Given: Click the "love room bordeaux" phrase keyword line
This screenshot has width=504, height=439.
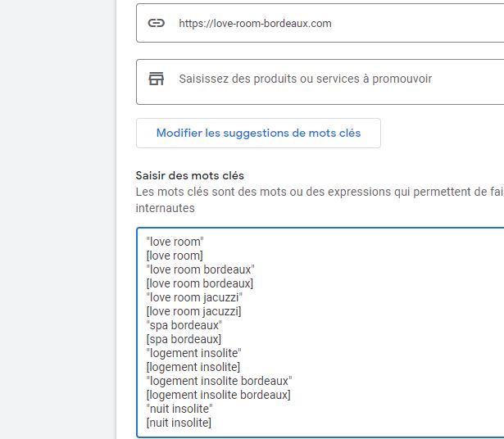Looking at the screenshot, I should coord(201,269).
